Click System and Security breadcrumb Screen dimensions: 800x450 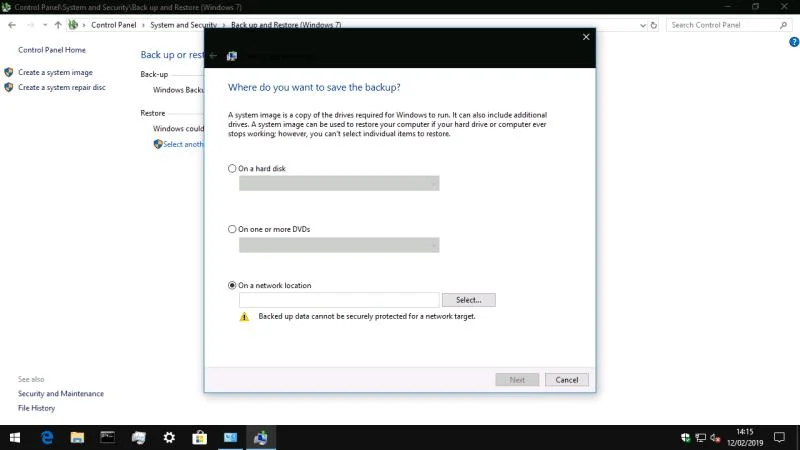coord(183,24)
